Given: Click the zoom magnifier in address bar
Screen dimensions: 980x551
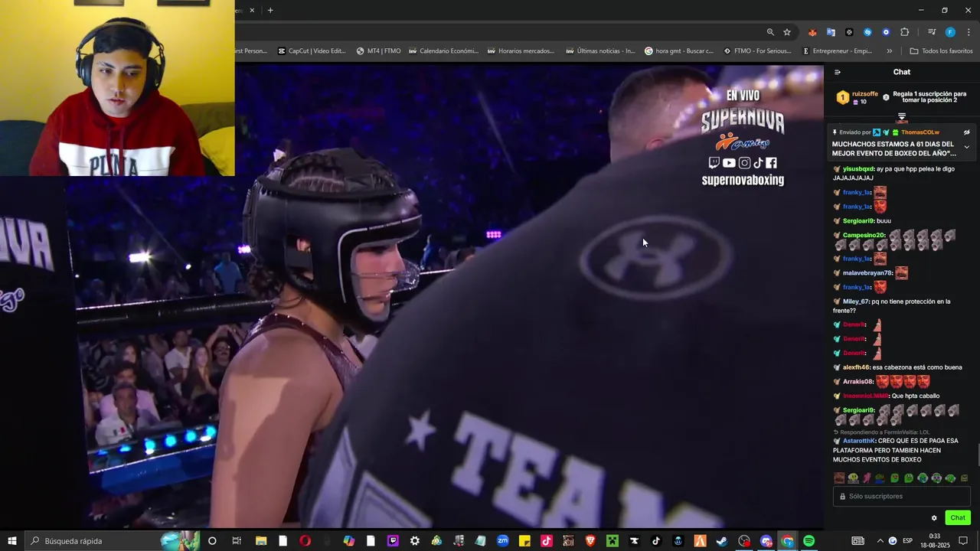Looking at the screenshot, I should click(770, 32).
